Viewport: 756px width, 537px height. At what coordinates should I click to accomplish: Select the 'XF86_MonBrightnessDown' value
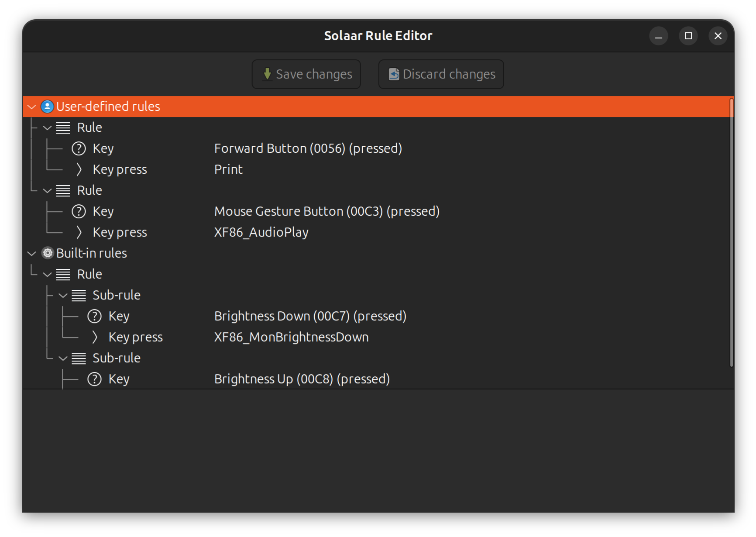[292, 337]
